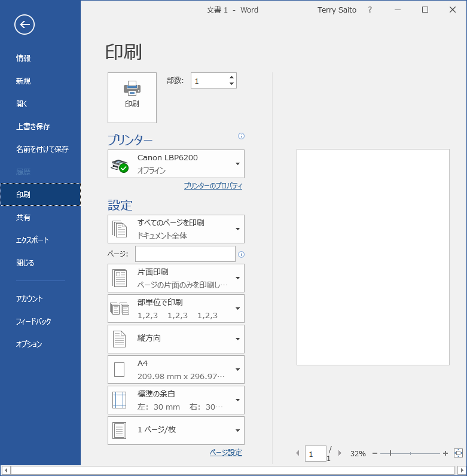Select 開く in the backstage menu
The height and width of the screenshot is (476, 467).
[40, 104]
